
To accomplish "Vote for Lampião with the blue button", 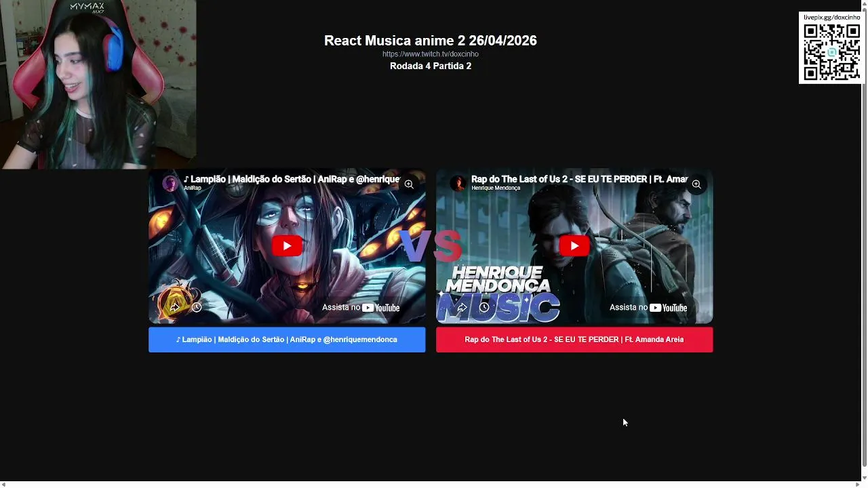I will pos(287,340).
